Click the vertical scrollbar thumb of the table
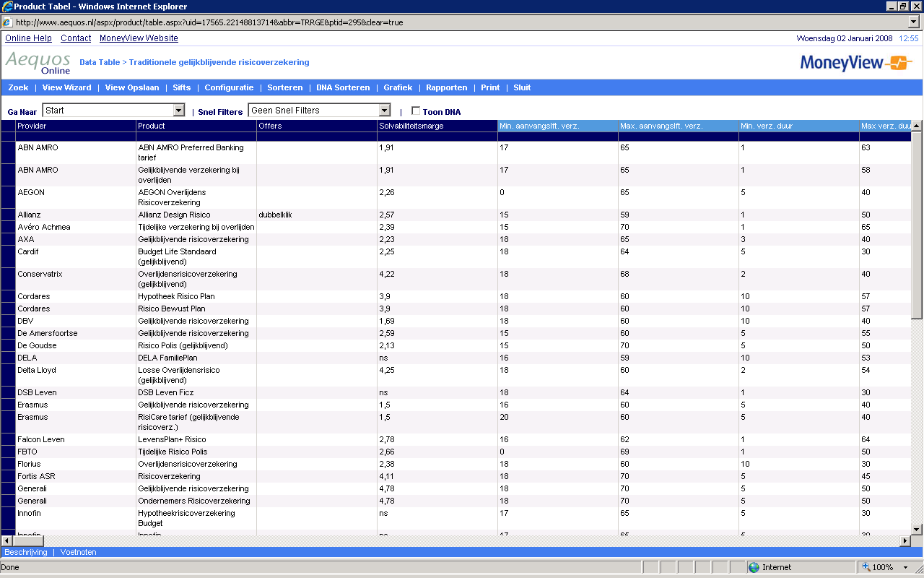This screenshot has height=578, width=924. [917, 225]
